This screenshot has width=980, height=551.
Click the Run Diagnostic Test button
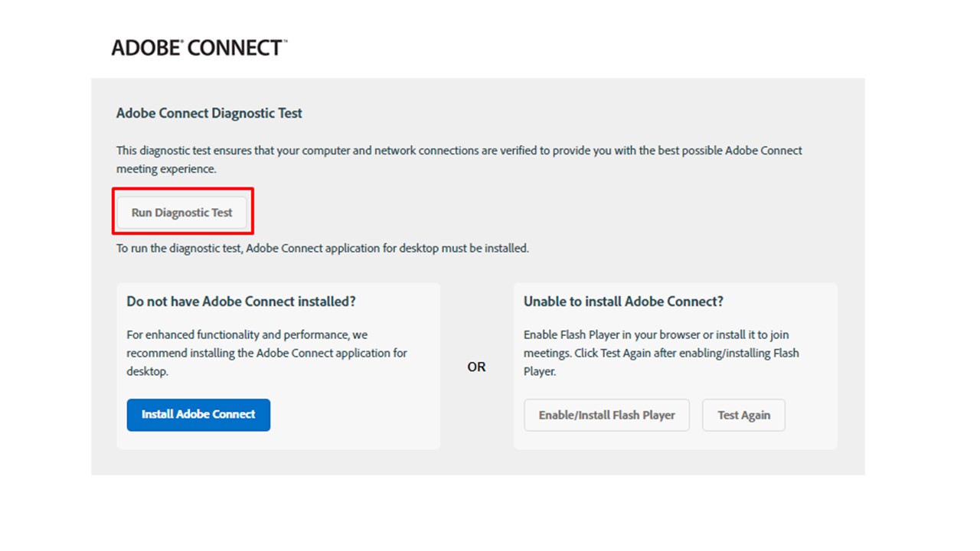181,213
